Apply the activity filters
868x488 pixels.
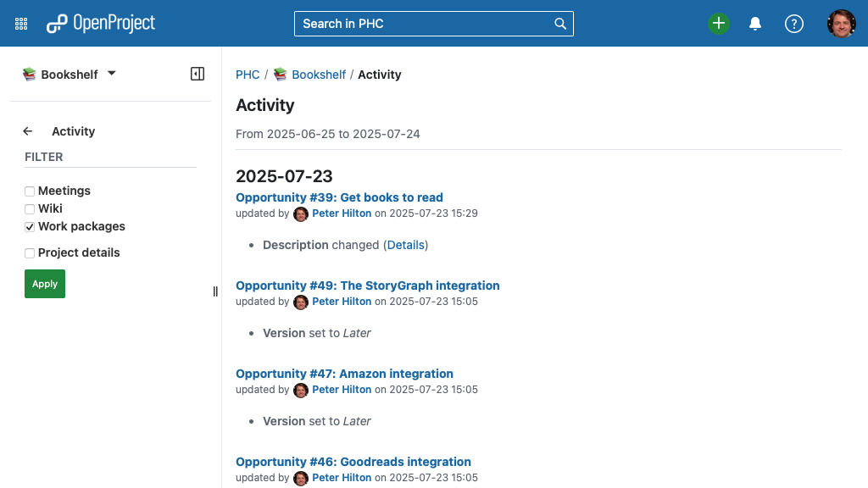[45, 284]
